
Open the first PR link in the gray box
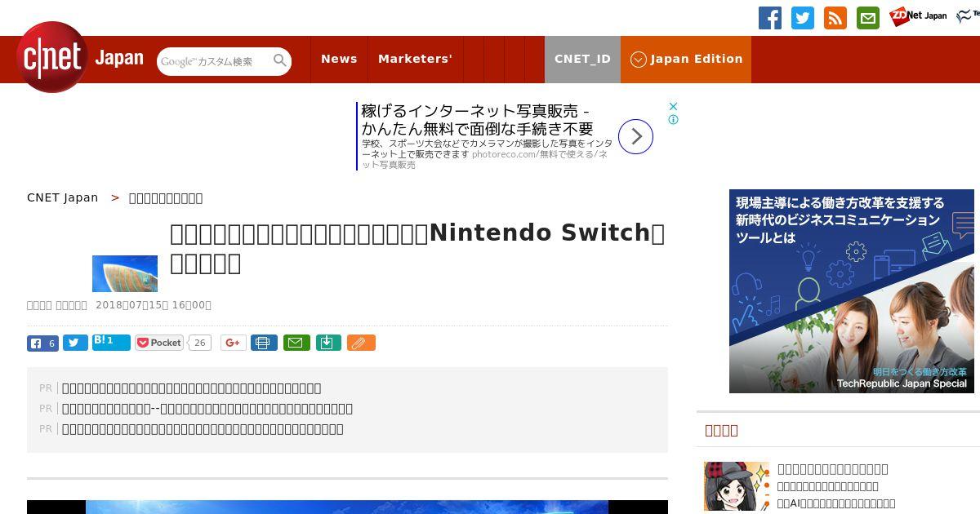191,388
